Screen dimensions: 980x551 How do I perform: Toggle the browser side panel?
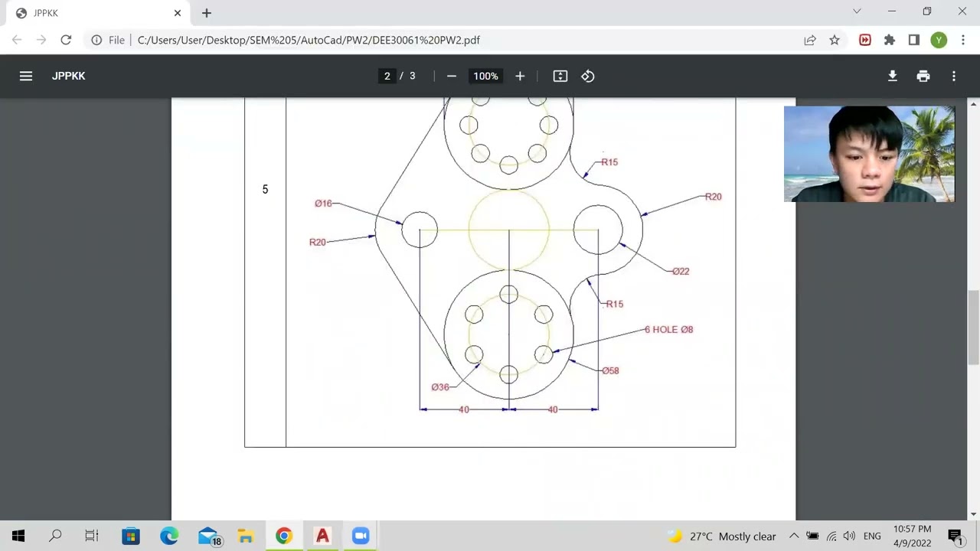914,40
